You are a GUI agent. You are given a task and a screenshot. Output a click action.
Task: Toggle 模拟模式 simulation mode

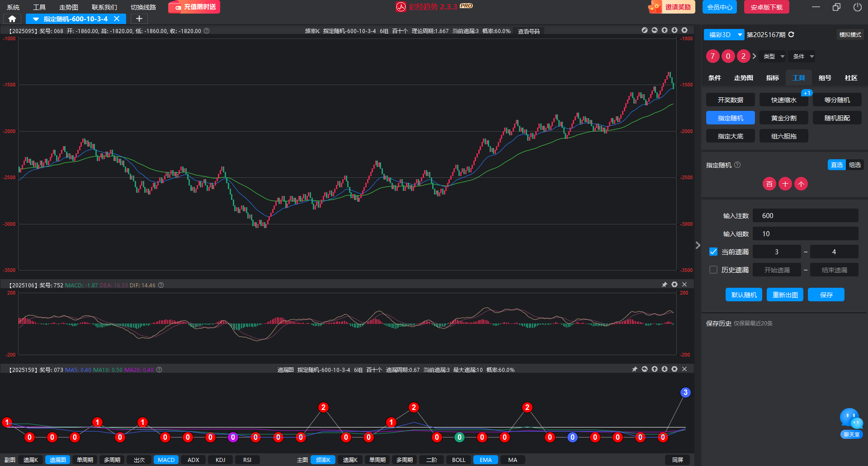850,34
